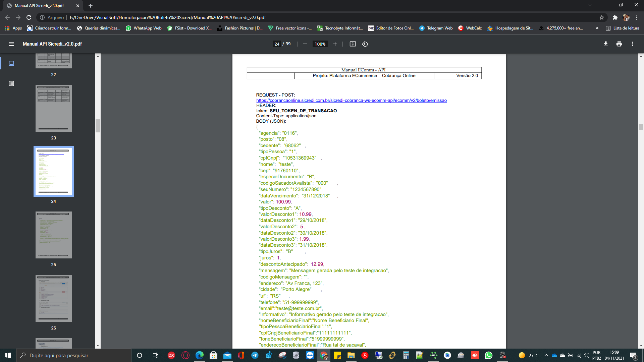Open a new browser tab

pos(91,6)
